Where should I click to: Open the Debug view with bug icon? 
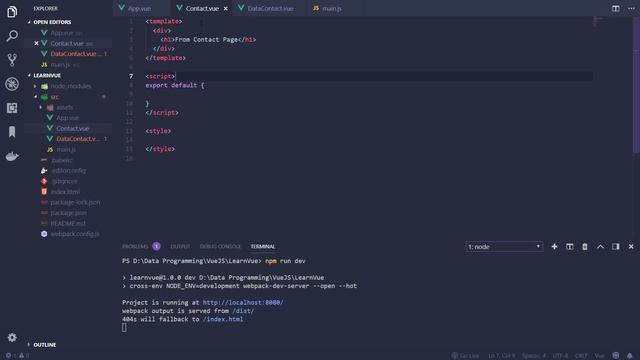(x=12, y=84)
